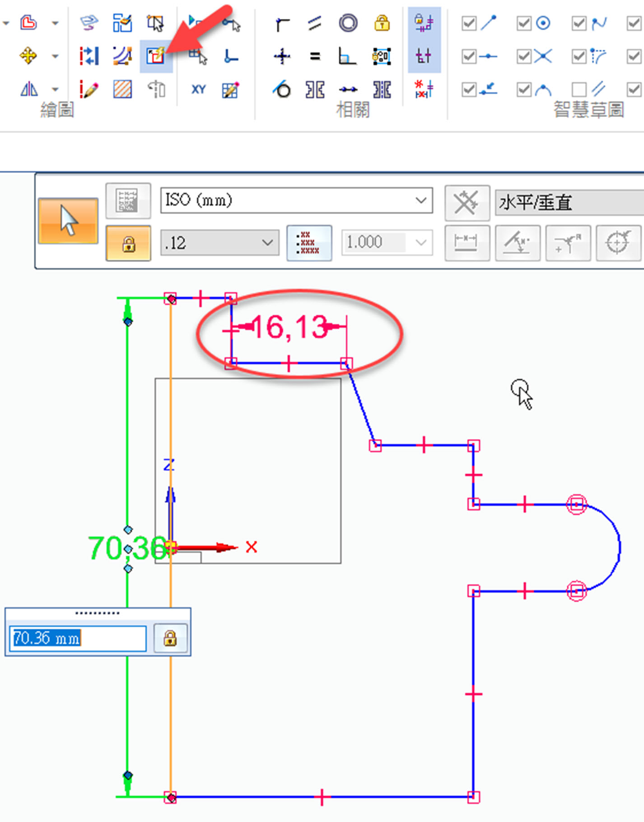Toggle the Center Point IntelliSketch checkbox
Screen dimensions: 644x822
pos(524,23)
